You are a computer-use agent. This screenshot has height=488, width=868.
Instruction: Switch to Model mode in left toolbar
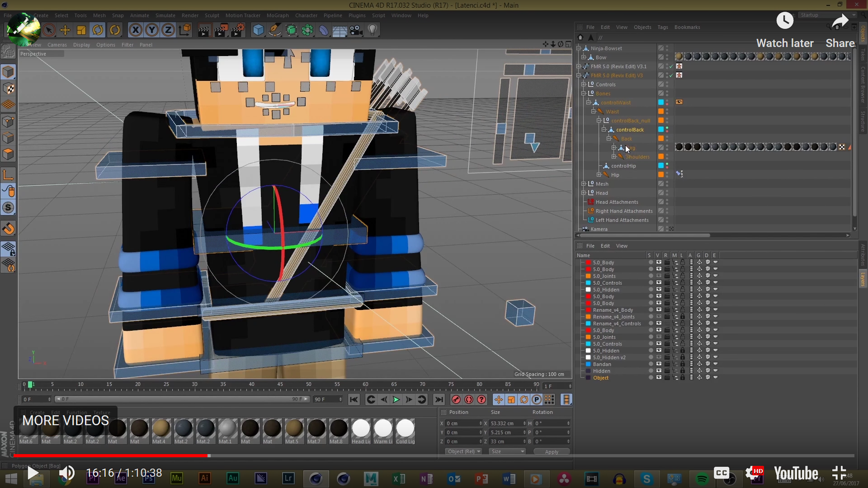pyautogui.click(x=8, y=72)
